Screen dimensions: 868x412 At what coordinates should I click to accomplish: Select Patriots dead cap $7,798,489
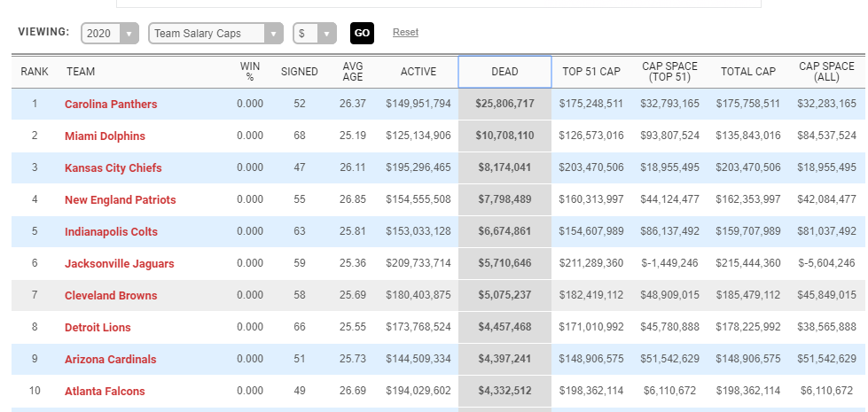(504, 199)
